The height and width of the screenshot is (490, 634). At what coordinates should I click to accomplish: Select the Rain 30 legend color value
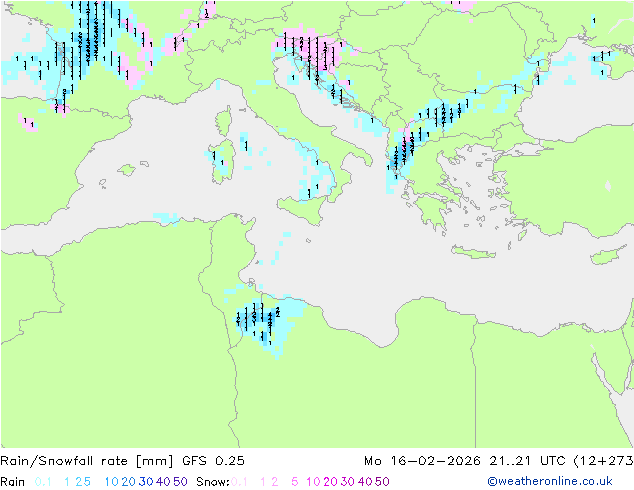(x=146, y=482)
